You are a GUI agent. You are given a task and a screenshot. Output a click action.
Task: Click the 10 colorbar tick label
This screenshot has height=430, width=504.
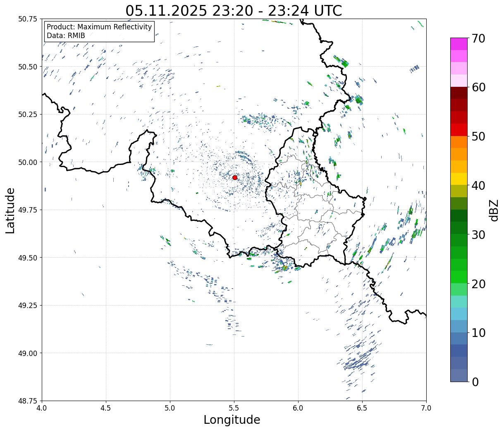pyautogui.click(x=478, y=332)
